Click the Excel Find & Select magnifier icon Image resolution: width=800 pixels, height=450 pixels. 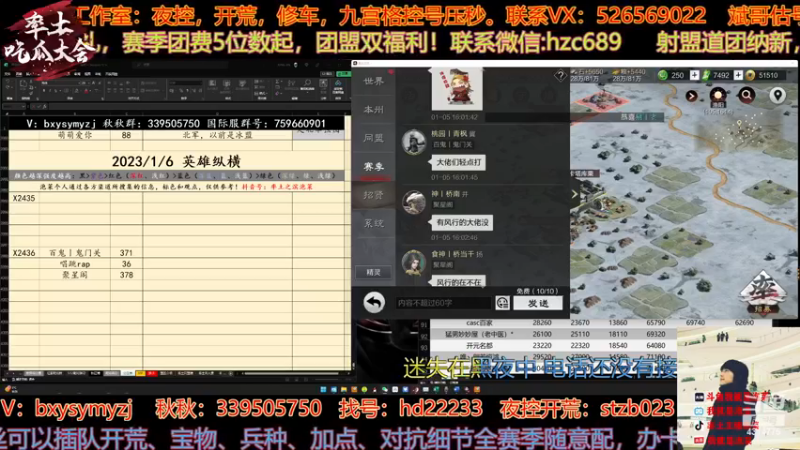click(307, 83)
